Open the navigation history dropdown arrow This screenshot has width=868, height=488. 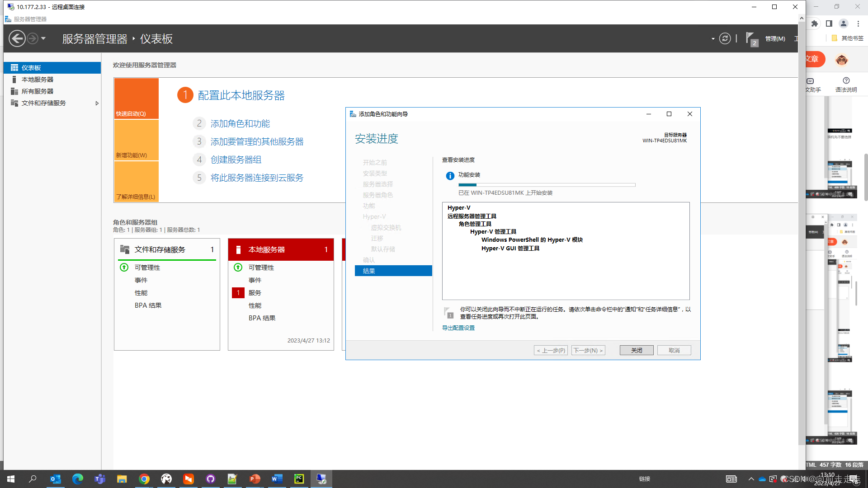(43, 39)
